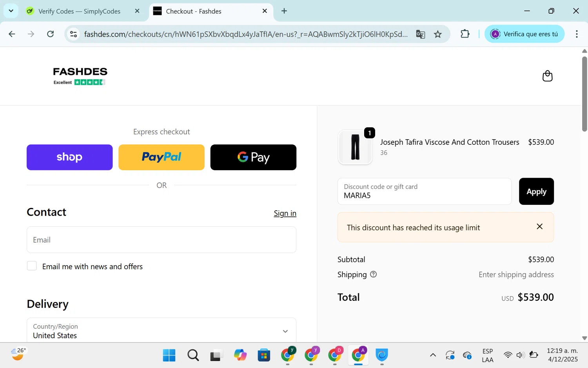This screenshot has height=368, width=588.
Task: Click the scrollbar down arrow
Action: (x=584, y=338)
